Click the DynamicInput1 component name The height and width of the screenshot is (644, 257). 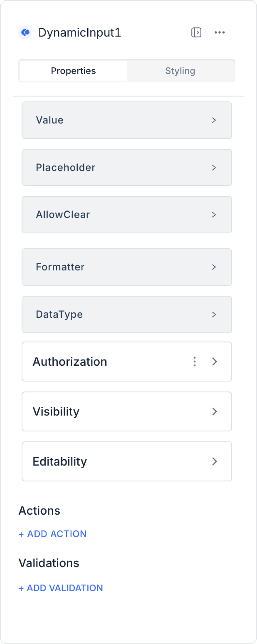(80, 32)
